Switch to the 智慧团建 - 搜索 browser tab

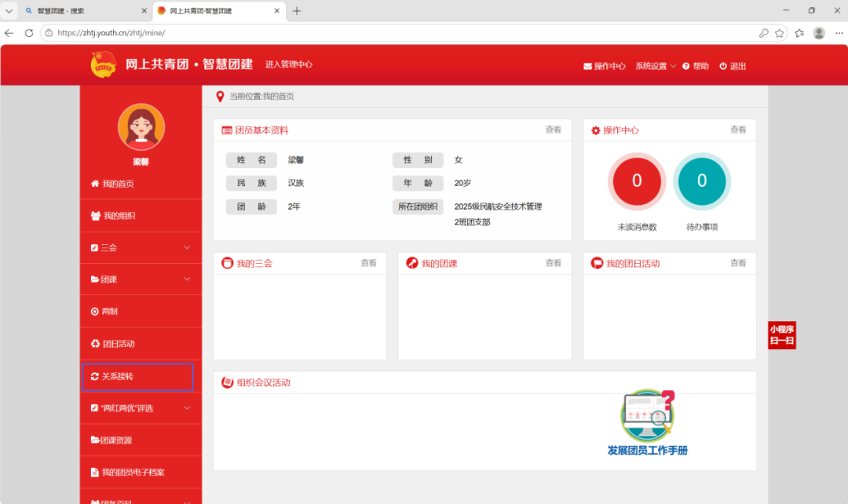86,11
